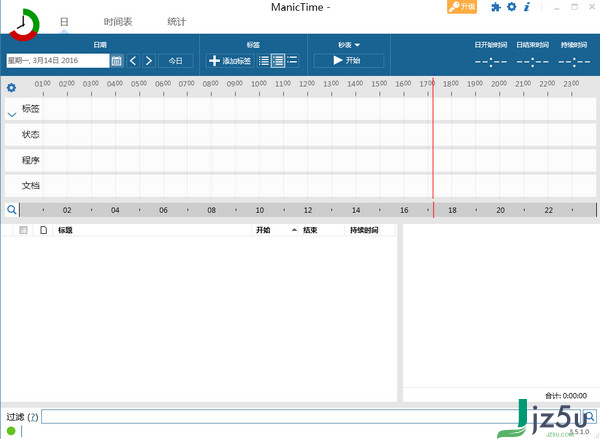Click the 程序 applications timeline row label
The image size is (600, 439).
tap(31, 160)
